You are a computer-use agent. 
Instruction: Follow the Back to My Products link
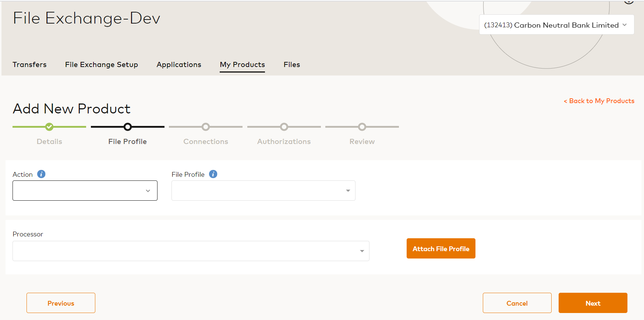(x=599, y=101)
